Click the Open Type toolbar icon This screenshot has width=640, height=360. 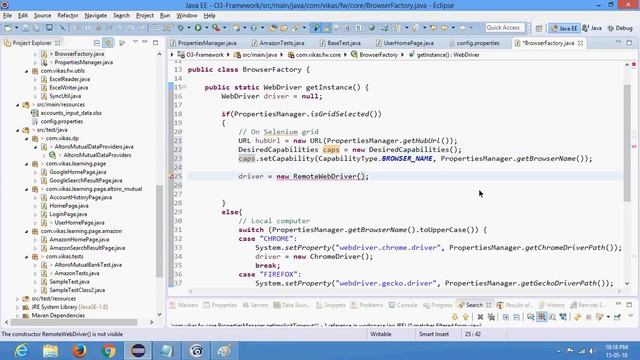(x=273, y=28)
